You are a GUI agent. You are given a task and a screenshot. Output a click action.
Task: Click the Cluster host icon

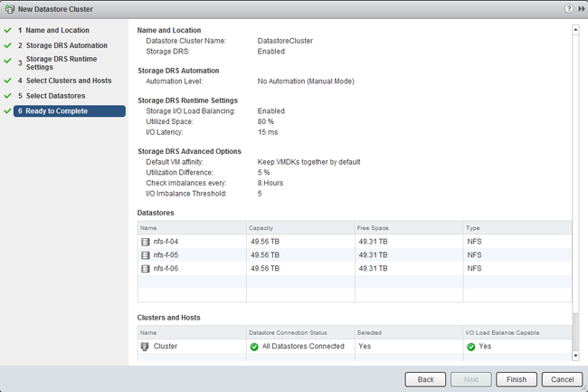(x=145, y=346)
